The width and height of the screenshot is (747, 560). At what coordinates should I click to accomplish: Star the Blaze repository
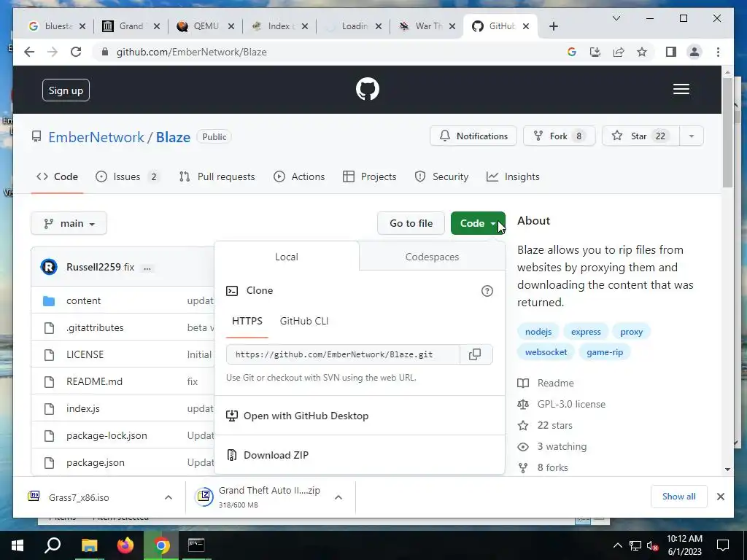(640, 136)
